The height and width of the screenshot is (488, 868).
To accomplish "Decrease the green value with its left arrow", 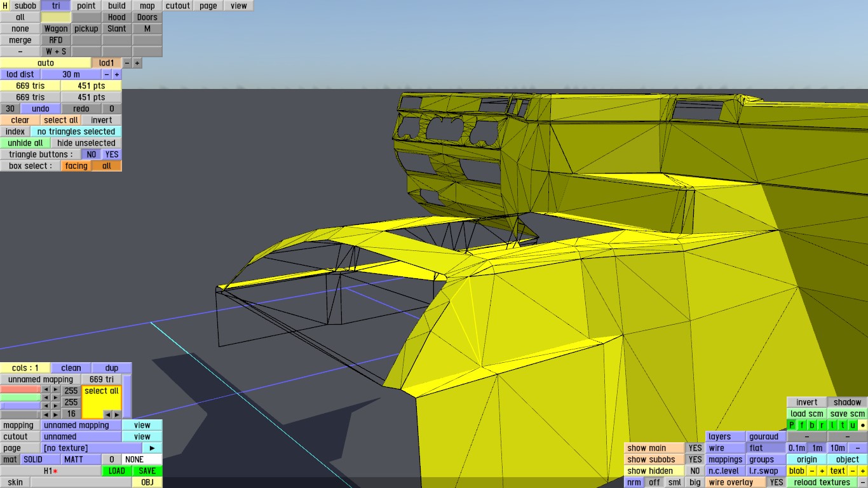I will pos(46,398).
